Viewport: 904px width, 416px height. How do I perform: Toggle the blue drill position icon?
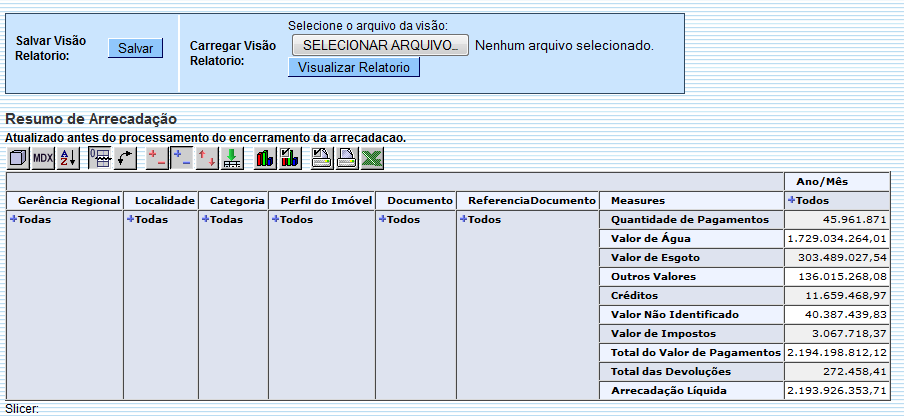point(182,157)
